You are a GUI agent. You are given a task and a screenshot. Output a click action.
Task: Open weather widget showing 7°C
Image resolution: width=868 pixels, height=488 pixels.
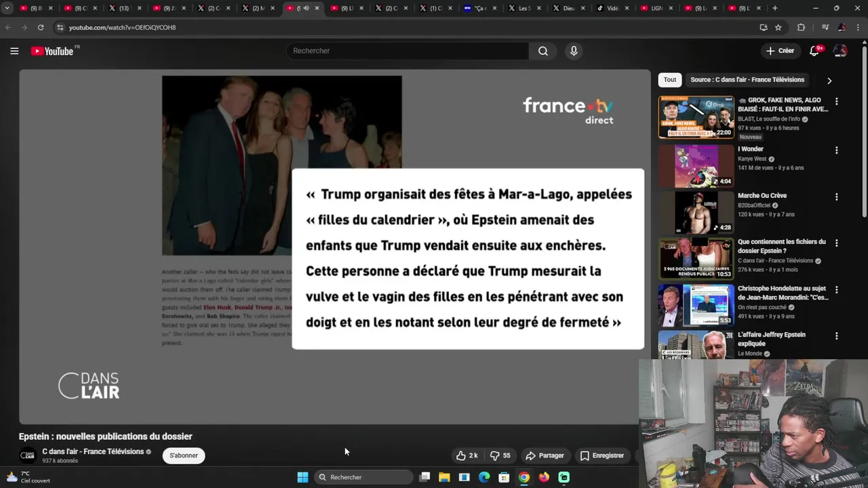click(x=28, y=477)
